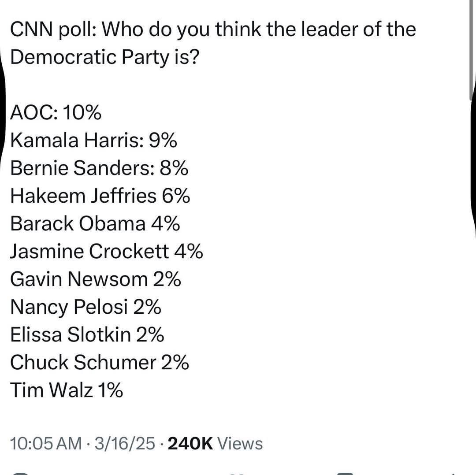
Task: Click the "Nancy Pelosi 2%" line
Action: pyautogui.click(x=86, y=307)
